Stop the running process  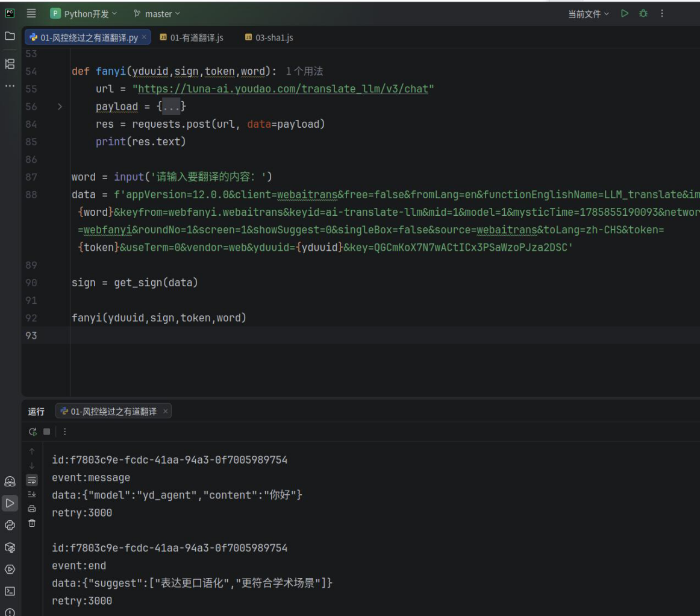[x=47, y=432]
